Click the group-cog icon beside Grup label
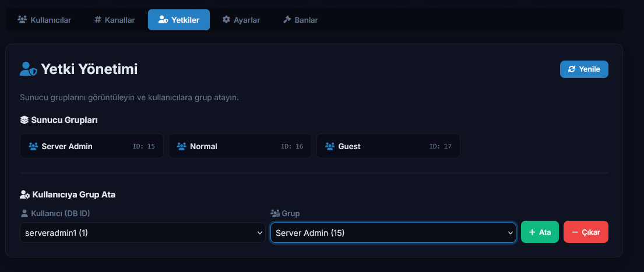This screenshot has width=644, height=272. (x=275, y=213)
